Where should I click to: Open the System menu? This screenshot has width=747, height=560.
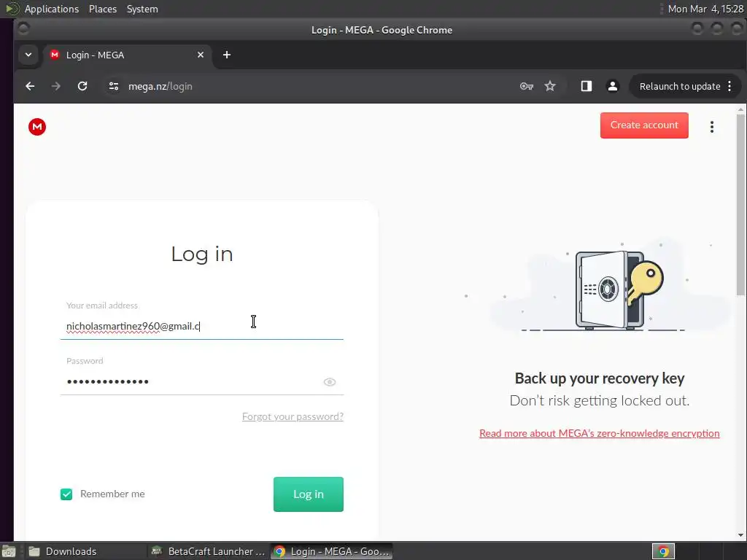click(142, 9)
